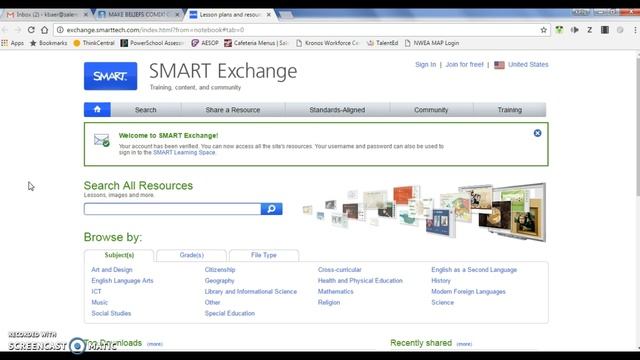
Task: Select the Grade(s) browse tab
Action: [x=191, y=255]
